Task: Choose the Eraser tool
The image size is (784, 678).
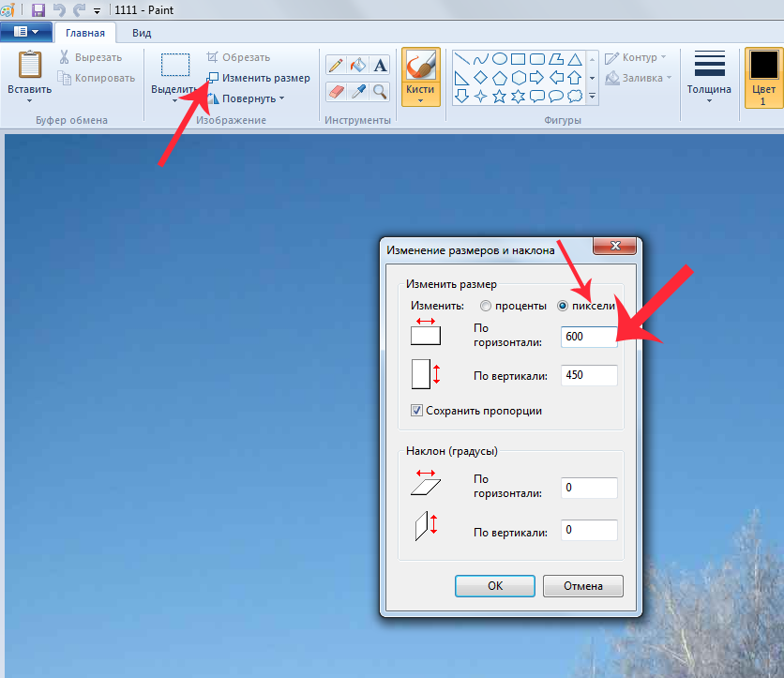Action: click(x=335, y=91)
